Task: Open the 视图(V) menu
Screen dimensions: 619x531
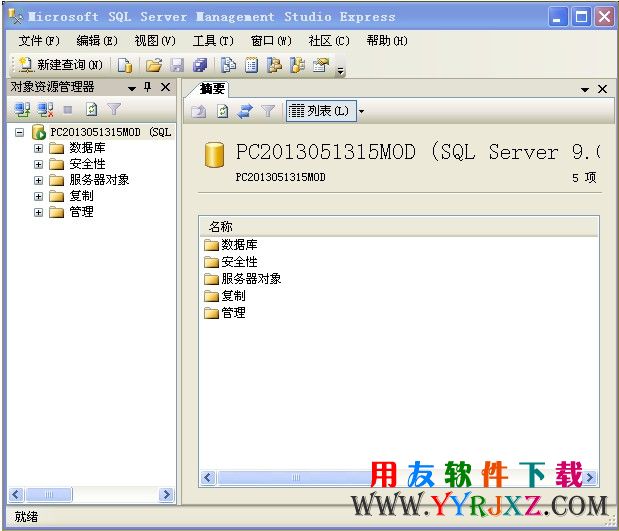Action: 155,41
